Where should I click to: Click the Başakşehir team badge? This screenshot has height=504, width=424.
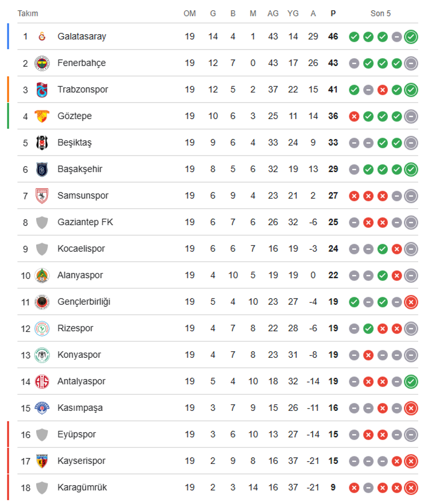click(x=42, y=169)
